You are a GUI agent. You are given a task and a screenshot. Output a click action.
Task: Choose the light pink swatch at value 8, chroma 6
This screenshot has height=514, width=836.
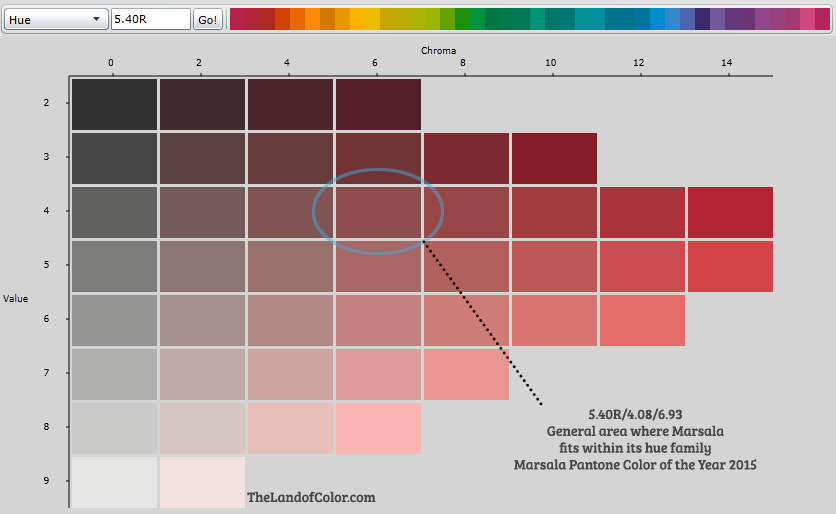tap(378, 428)
